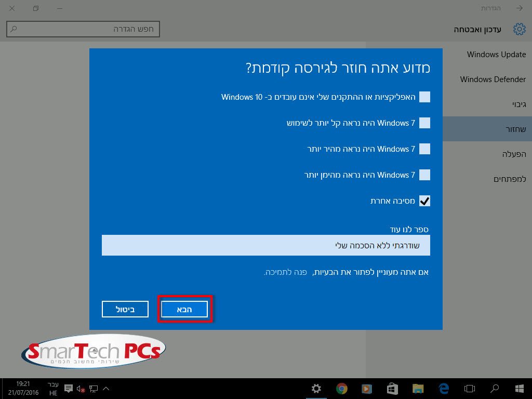Check the Windows 10 apps not working reason

point(424,97)
